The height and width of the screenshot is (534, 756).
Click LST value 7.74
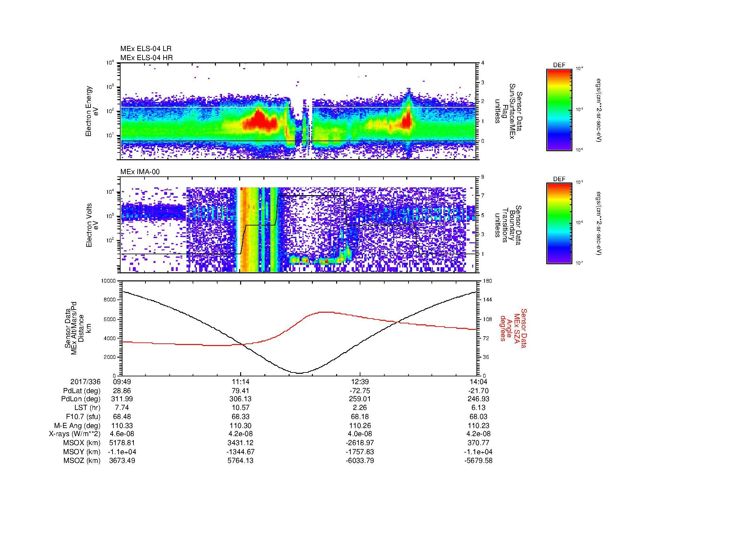(122, 407)
